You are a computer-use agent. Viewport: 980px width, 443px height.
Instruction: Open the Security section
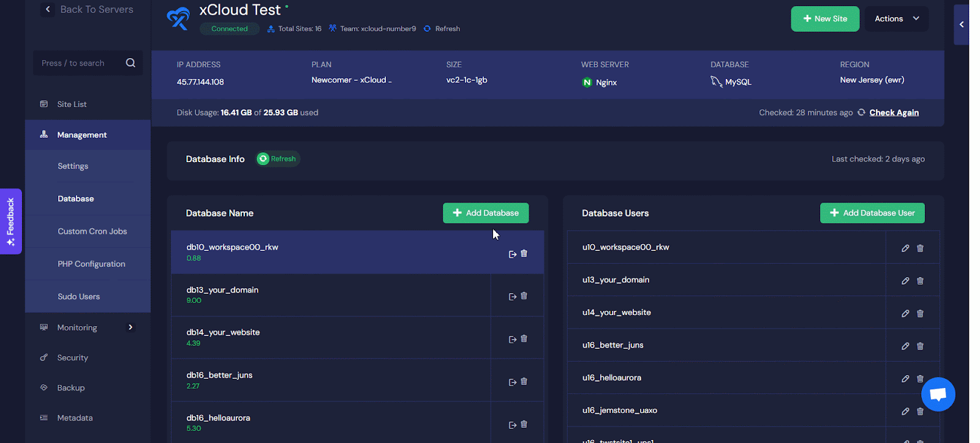point(72,357)
